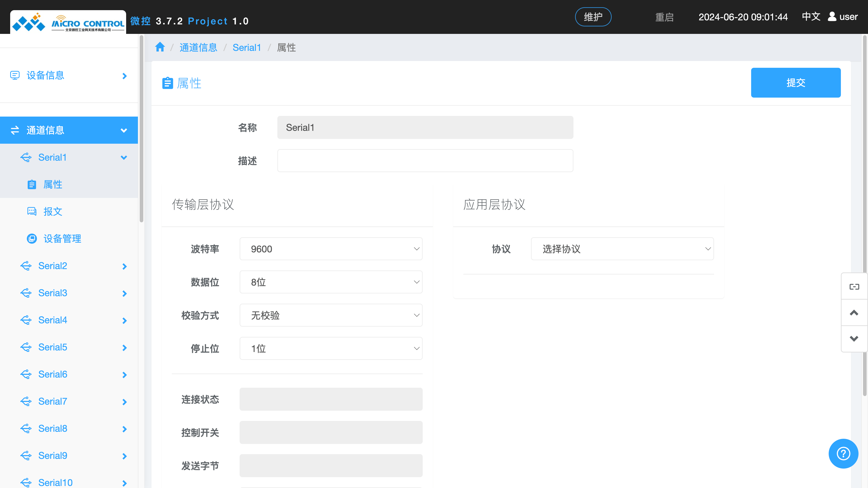The width and height of the screenshot is (868, 488).
Task: Open 报文 page under Serial1
Action: 53,211
